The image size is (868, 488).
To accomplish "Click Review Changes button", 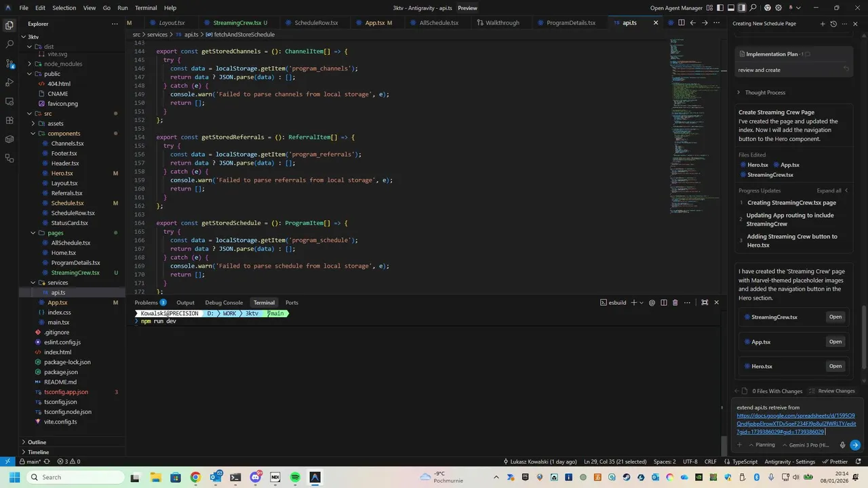I will tap(831, 391).
